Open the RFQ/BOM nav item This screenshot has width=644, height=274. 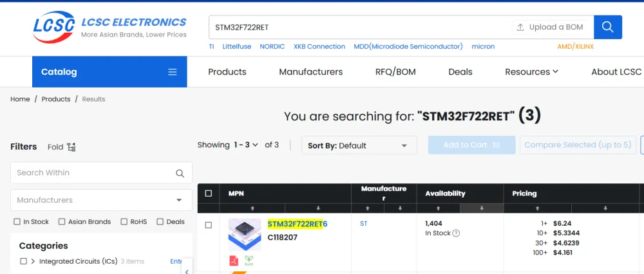395,72
